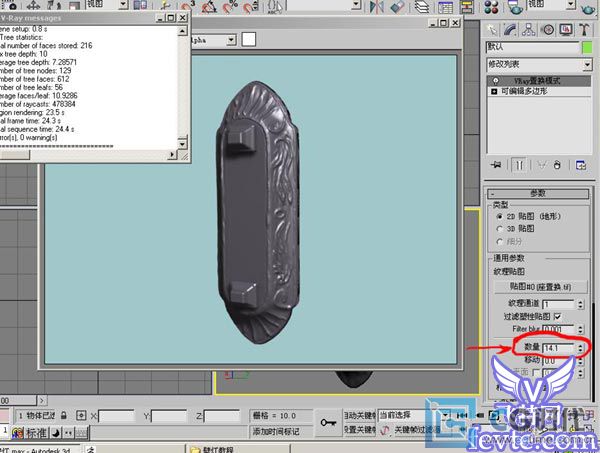The image size is (600, 453).
Task: Click V-Ray messages scrollbar down arrow
Action: click(x=183, y=144)
